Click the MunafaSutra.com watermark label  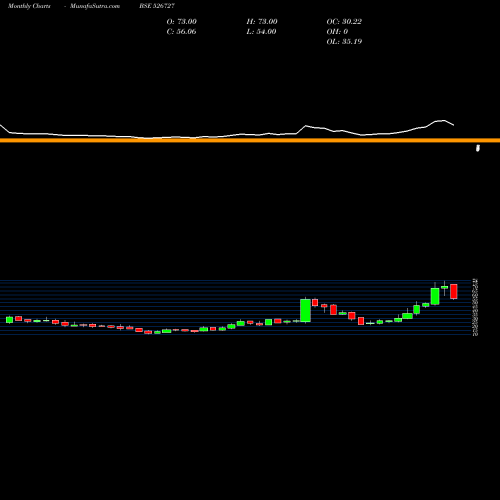tap(95, 6)
